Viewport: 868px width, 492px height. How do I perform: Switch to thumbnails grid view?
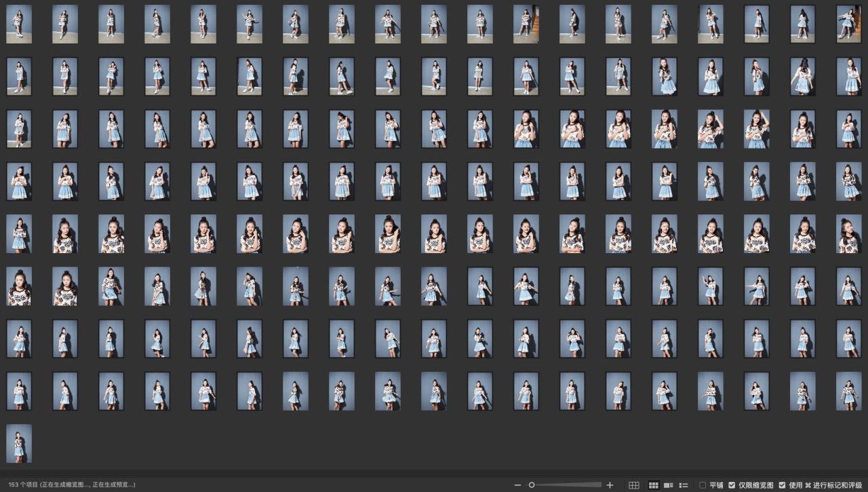[654, 485]
